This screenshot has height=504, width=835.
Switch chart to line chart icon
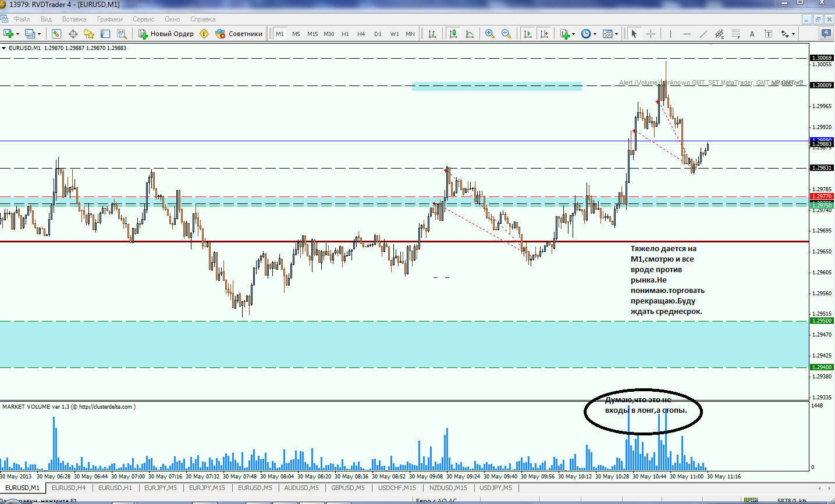pyautogui.click(x=470, y=34)
